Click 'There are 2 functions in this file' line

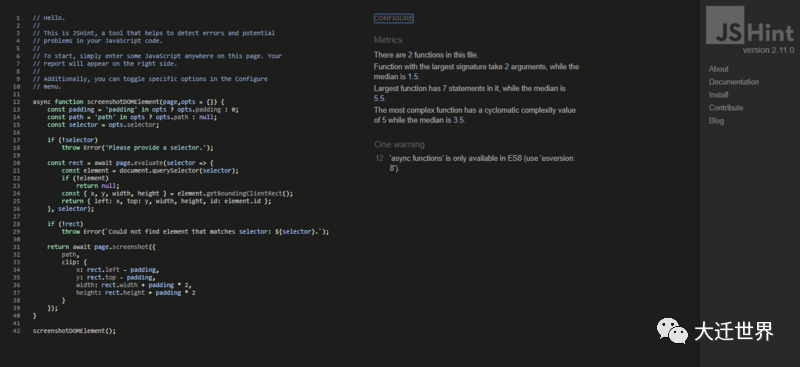426,55
